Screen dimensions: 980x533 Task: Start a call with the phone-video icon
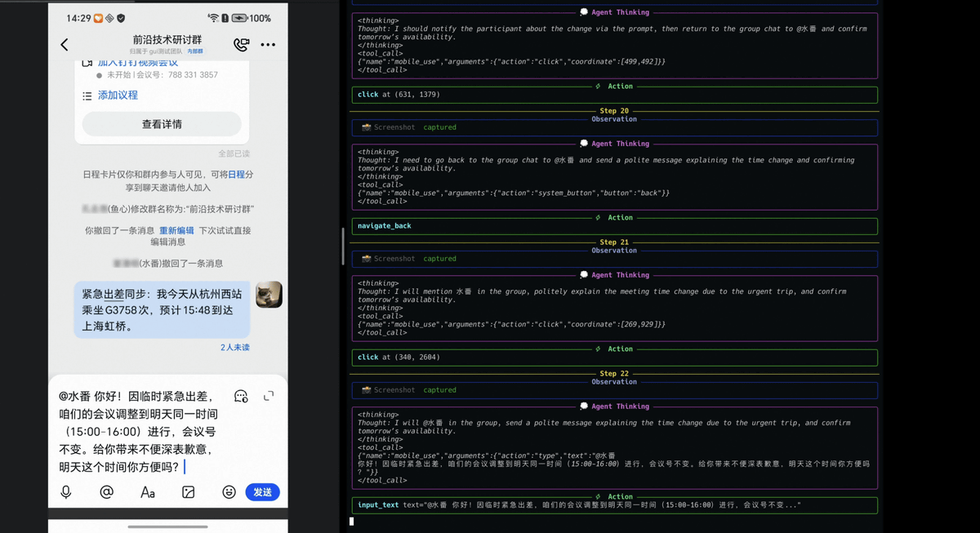coord(241,45)
